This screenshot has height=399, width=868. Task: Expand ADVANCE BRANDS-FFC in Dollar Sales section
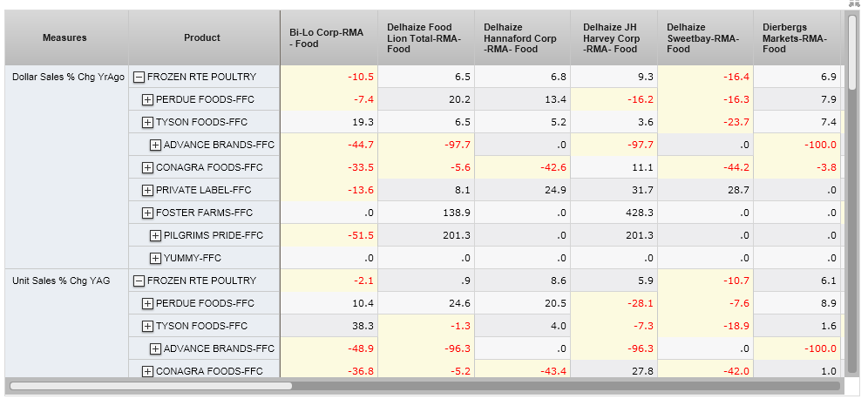click(155, 145)
